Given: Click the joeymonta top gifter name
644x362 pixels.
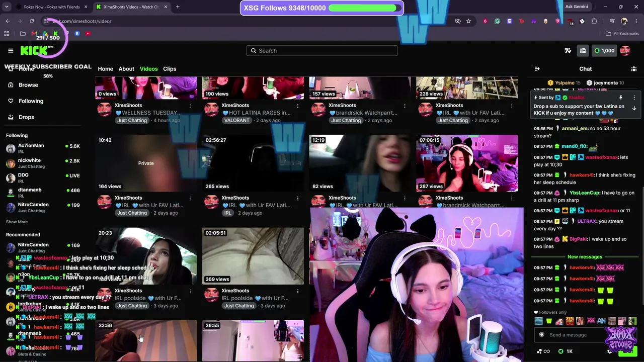Looking at the screenshot, I should [606, 83].
